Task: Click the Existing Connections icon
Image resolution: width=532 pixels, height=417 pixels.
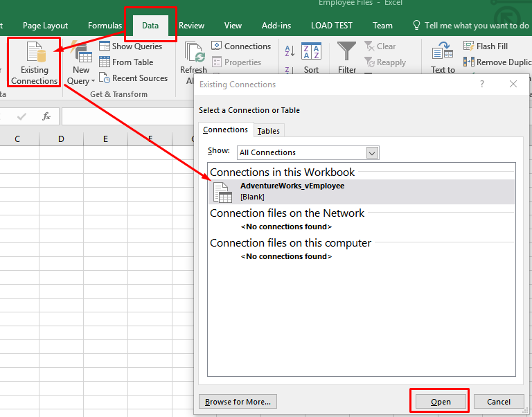Action: (x=34, y=53)
